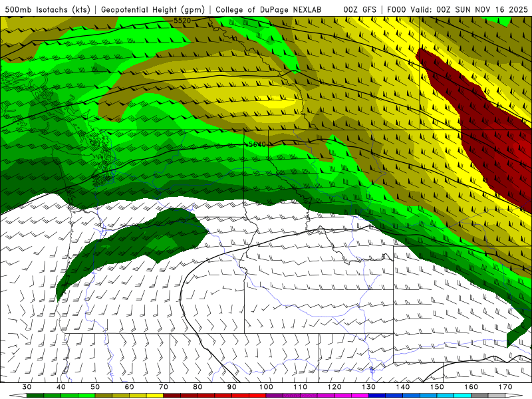
Task: Select the olive swatch starting at 50
Action: tap(104, 395)
